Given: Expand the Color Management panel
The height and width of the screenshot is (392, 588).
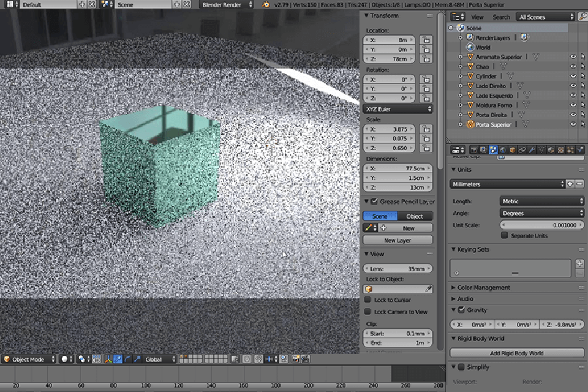Looking at the screenshot, I should [483, 287].
